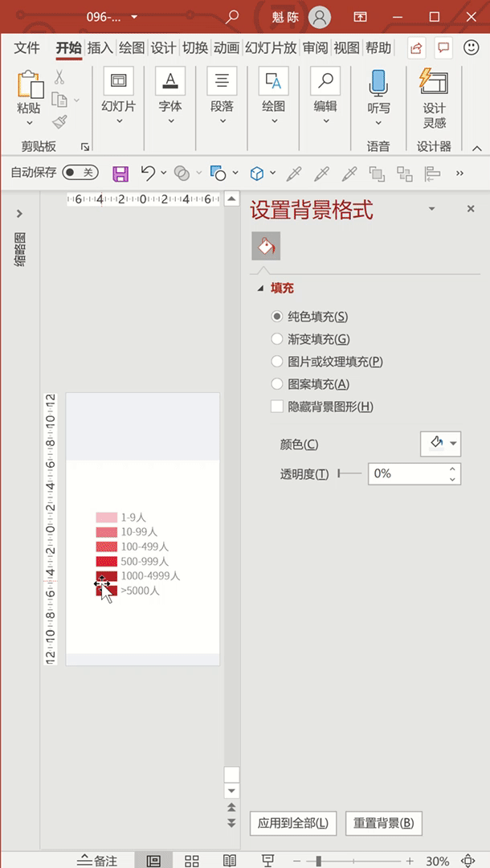Image resolution: width=490 pixels, height=868 pixels.
Task: Click 应用到全部 apply to all button
Action: [x=293, y=823]
